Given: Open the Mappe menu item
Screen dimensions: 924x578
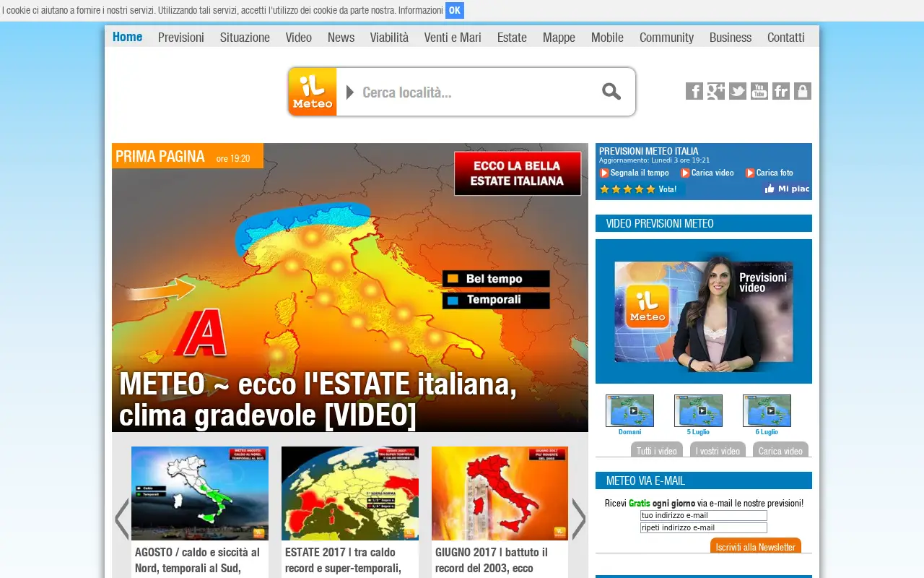Looking at the screenshot, I should click(x=559, y=38).
